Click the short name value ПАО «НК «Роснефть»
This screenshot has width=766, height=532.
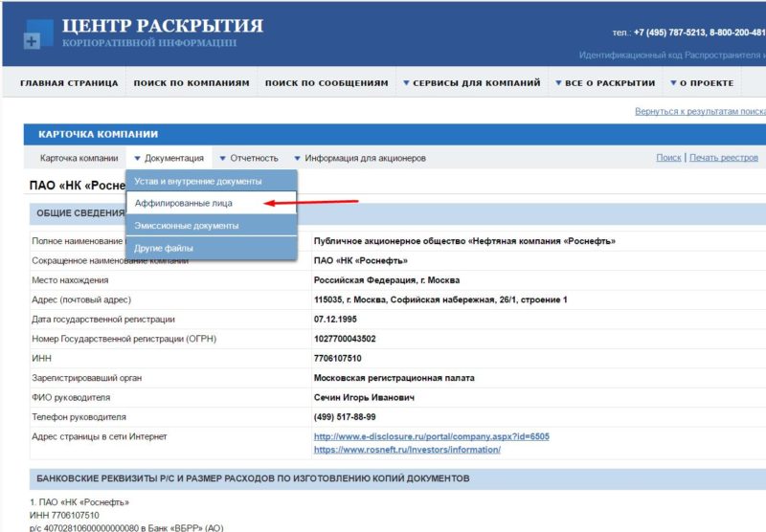coord(361,260)
